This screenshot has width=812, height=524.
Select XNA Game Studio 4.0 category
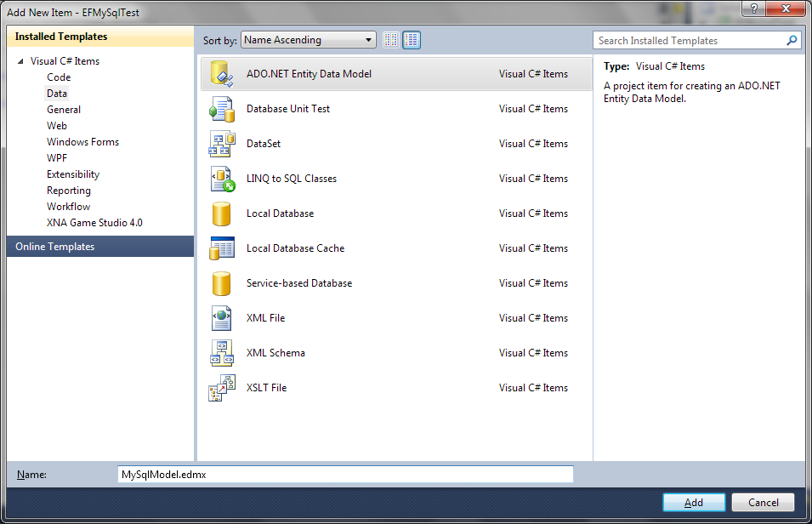click(94, 222)
